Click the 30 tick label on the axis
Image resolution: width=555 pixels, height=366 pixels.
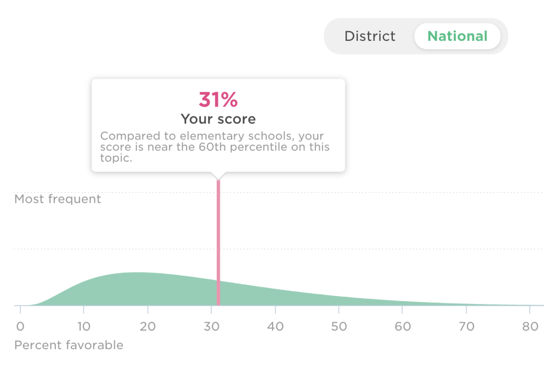(x=211, y=326)
